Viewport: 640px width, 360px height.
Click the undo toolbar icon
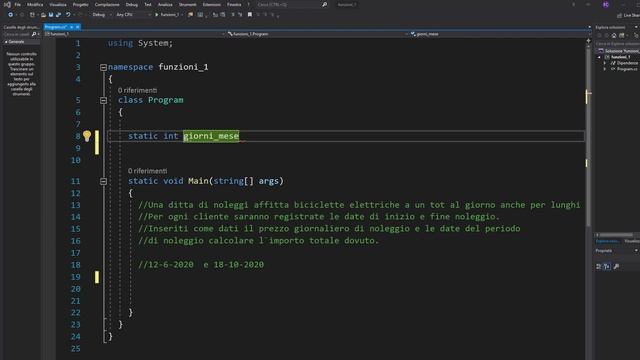[68, 15]
